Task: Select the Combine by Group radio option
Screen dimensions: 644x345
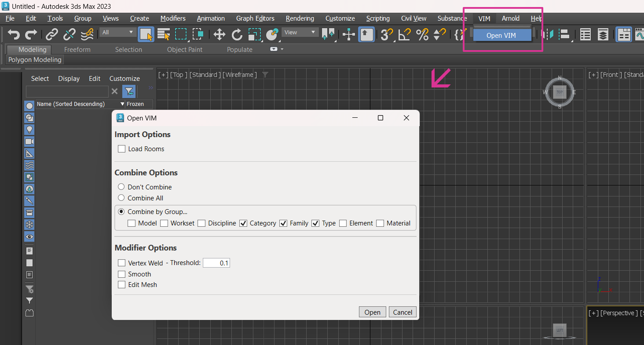Action: tap(121, 211)
